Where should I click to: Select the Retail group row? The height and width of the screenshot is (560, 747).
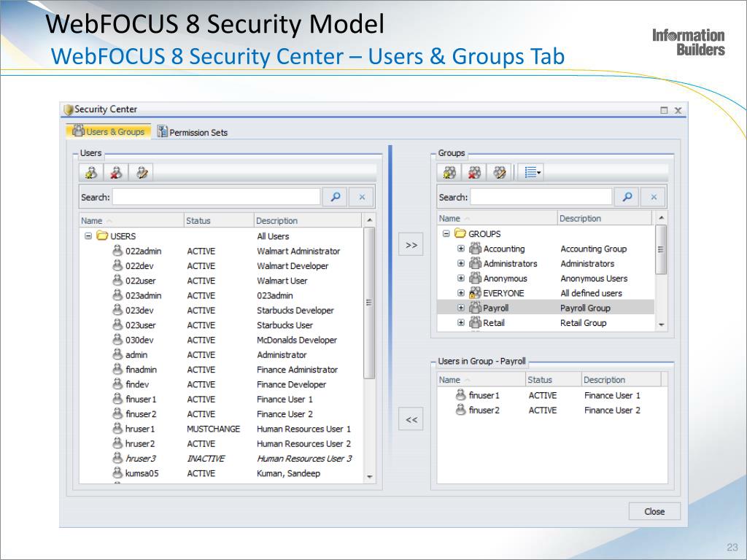[546, 322]
